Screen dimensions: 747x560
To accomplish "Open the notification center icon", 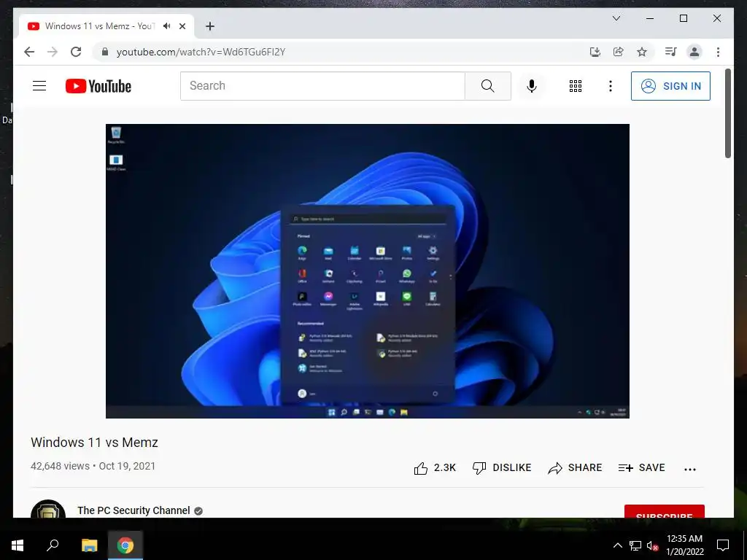I will pos(723,545).
